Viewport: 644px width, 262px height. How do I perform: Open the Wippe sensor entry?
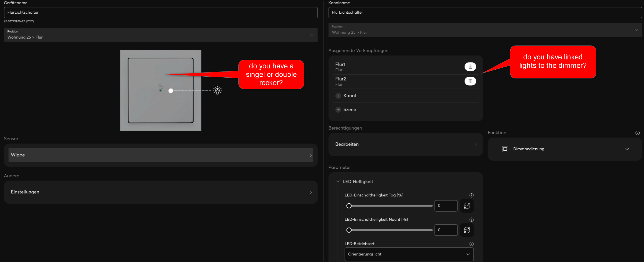pos(160,155)
